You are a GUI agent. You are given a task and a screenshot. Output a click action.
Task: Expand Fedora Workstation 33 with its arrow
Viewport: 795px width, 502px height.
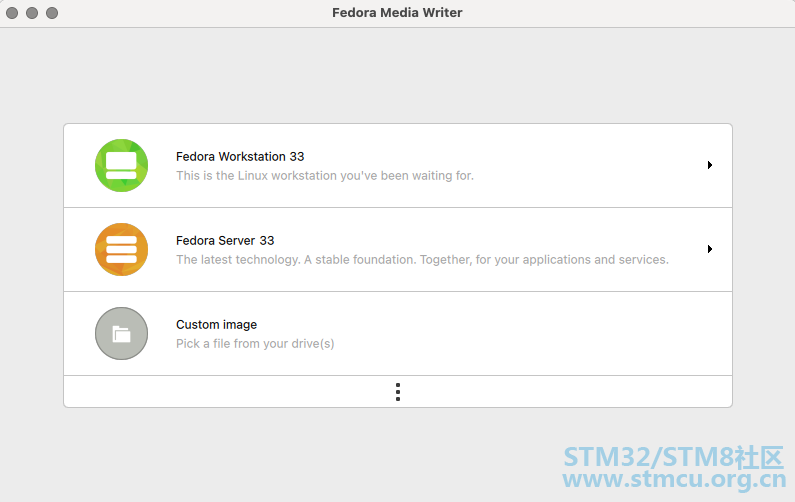tap(710, 165)
